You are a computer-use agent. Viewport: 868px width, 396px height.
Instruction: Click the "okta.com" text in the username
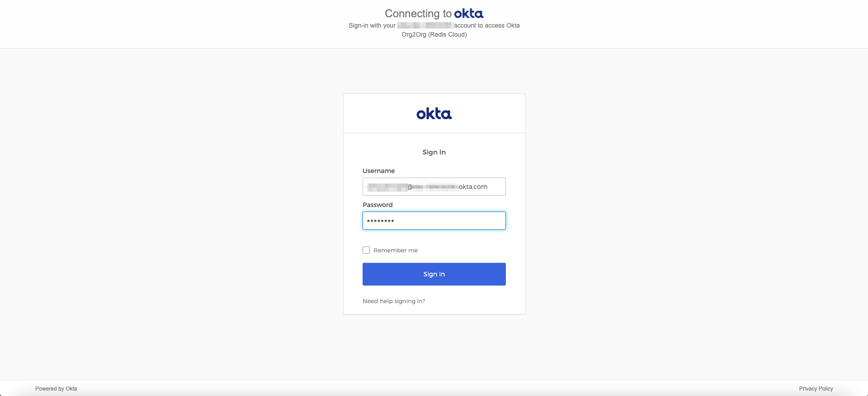pos(473,187)
